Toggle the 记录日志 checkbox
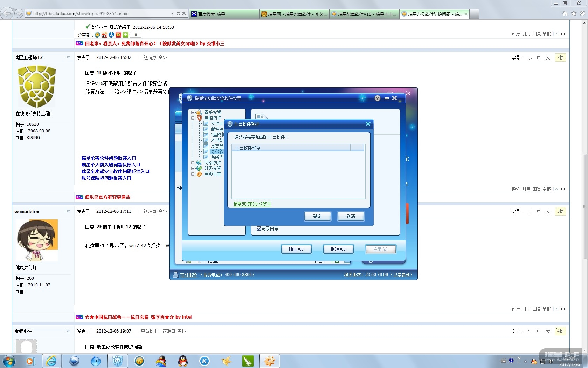Screen dimensions: 588x368 [x=259, y=229]
